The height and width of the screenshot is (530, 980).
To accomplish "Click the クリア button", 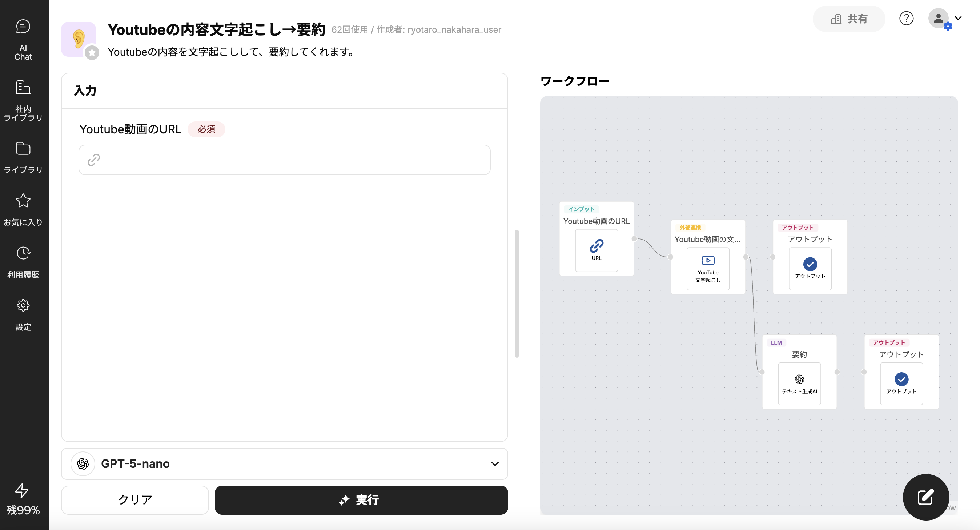I will (135, 499).
